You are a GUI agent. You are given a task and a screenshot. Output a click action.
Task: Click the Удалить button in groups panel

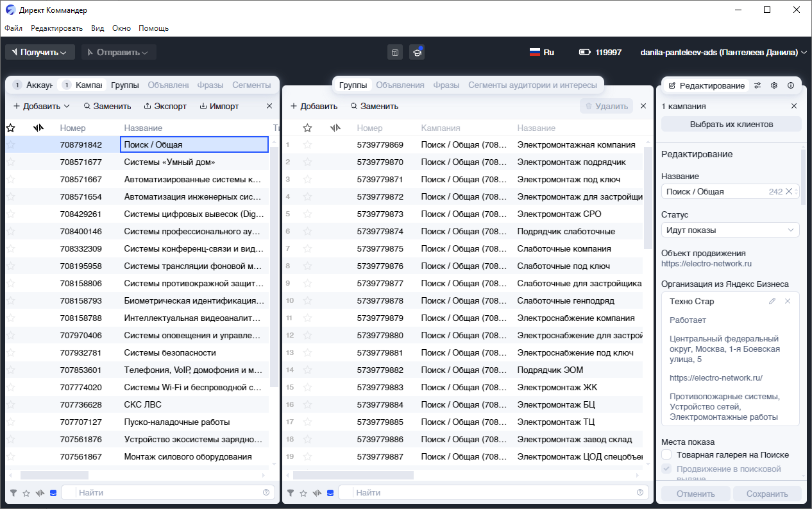(606, 106)
